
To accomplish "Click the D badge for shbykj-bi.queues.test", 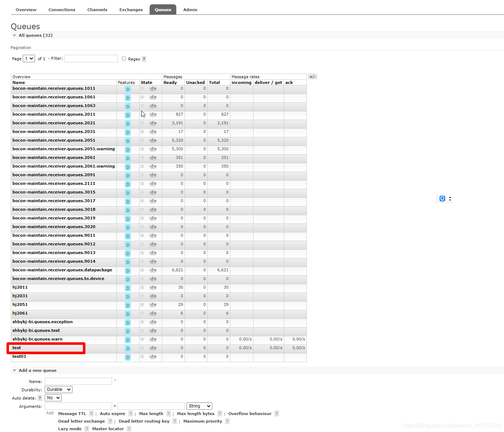I will (128, 331).
